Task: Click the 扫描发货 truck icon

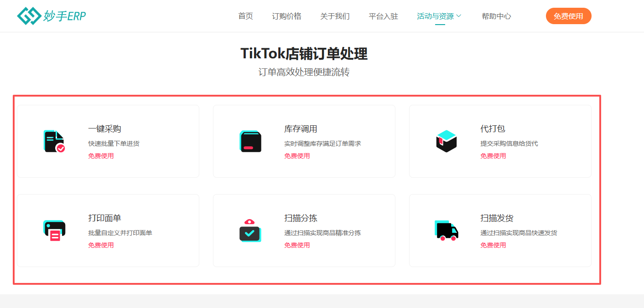Action: click(x=447, y=231)
